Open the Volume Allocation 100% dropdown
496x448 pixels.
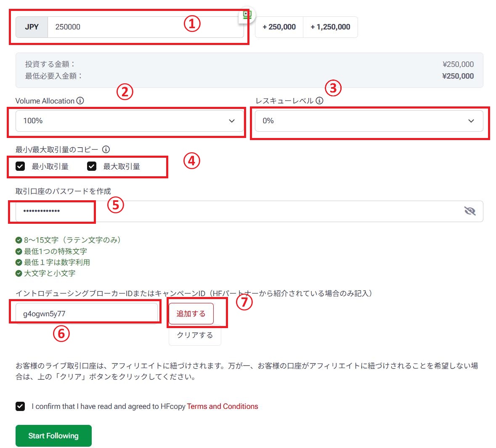126,121
